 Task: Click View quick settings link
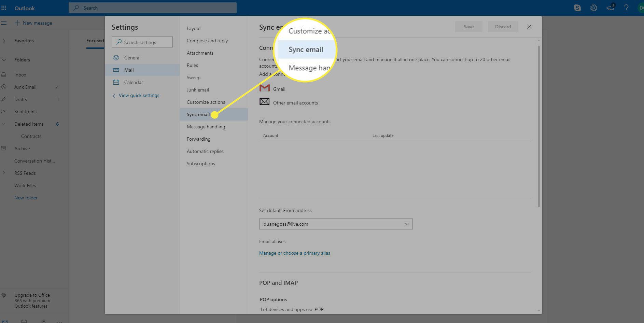139,95
